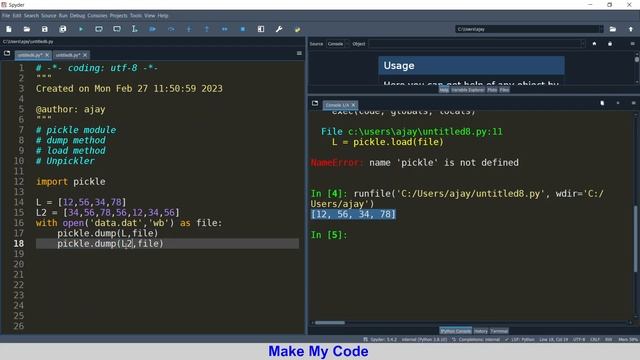Image resolution: width=640 pixels, height=360 pixels.
Task: Switch to the History tab
Action: point(481,331)
